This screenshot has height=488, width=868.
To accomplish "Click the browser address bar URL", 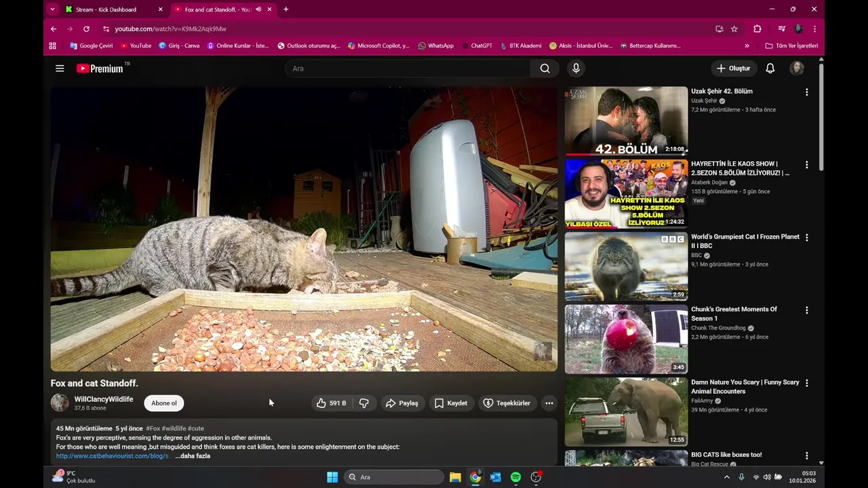I will (170, 29).
